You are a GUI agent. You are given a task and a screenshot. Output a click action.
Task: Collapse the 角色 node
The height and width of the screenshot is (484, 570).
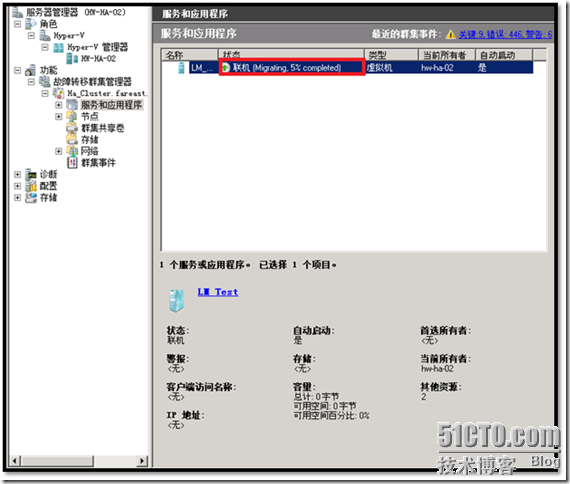17,24
